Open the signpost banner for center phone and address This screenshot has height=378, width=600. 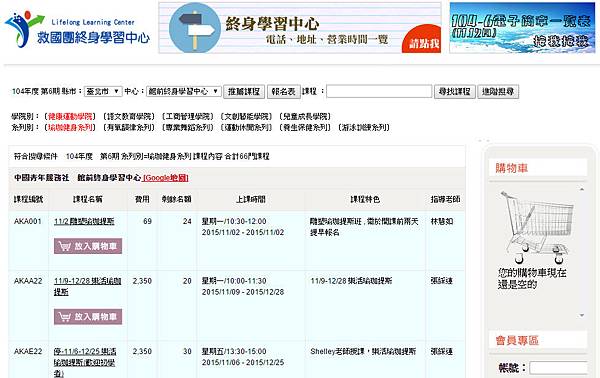tap(300, 28)
